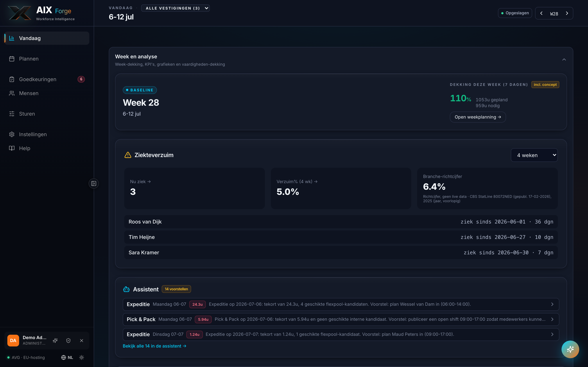
Task: Open the floating AI sparkle assistant button
Action: tap(570, 349)
